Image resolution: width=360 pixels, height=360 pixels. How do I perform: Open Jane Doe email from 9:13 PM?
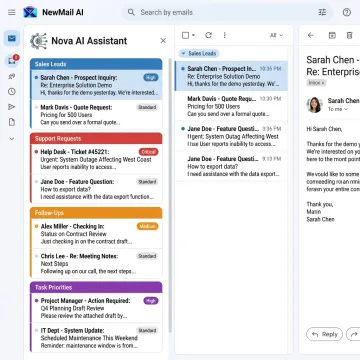[x=231, y=166]
